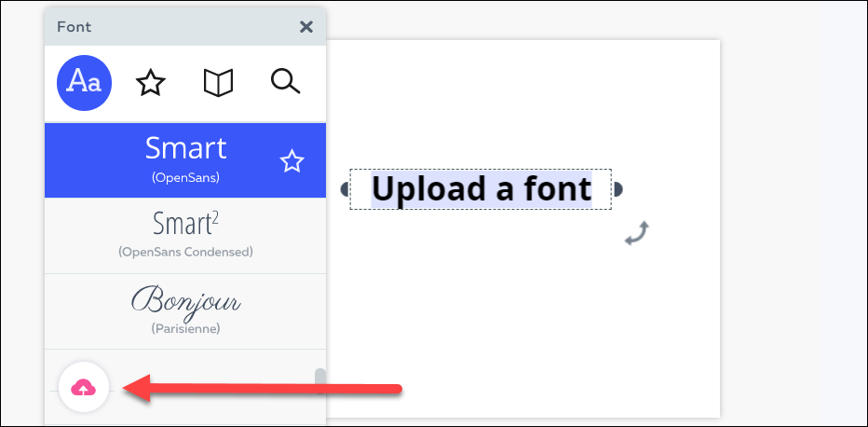This screenshot has height=427, width=868.
Task: Click the blank white canvas below the text
Action: coord(522,326)
